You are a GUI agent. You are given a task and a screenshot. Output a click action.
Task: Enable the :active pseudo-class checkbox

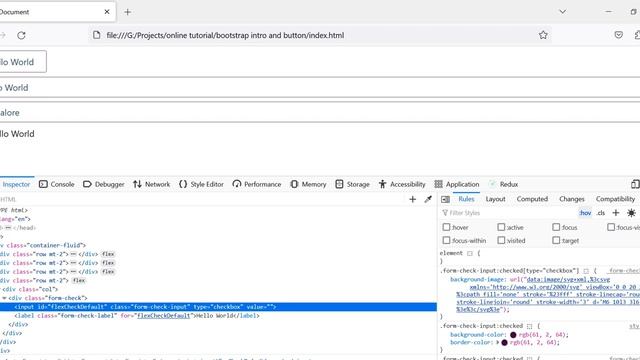(501, 227)
